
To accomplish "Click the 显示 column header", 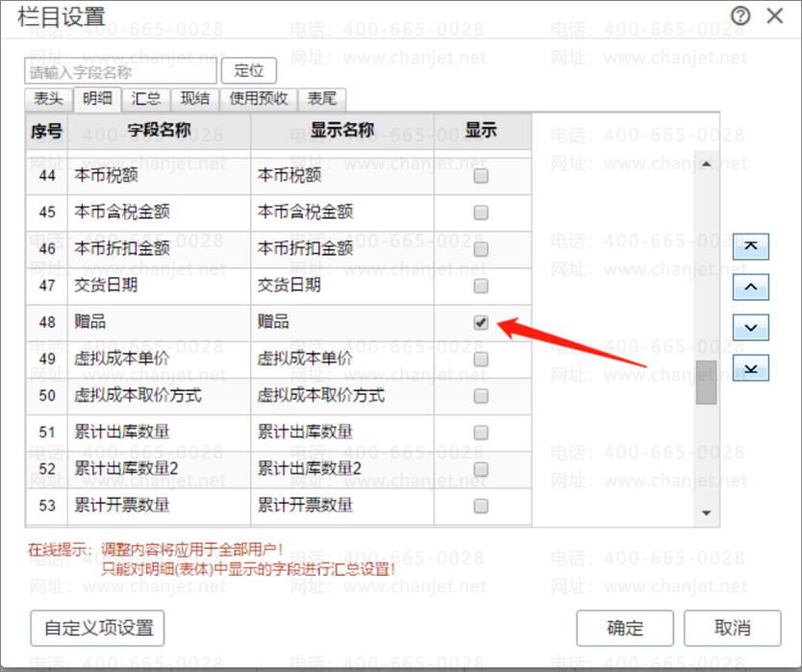I will pyautogui.click(x=481, y=131).
